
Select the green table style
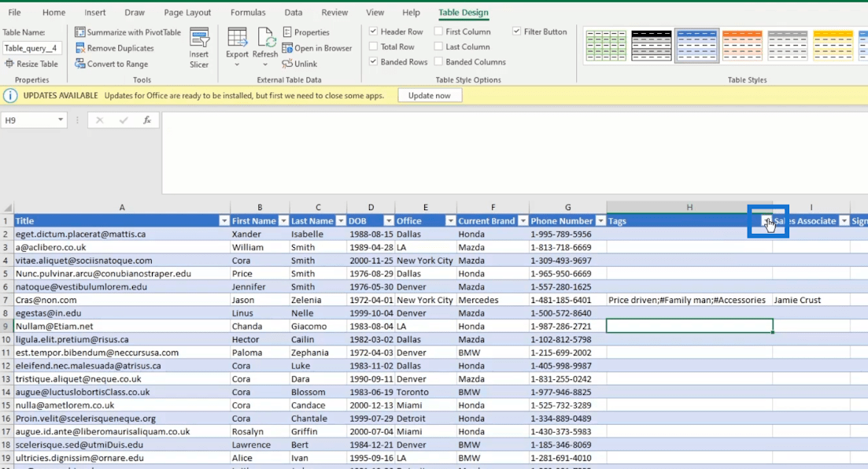606,46
